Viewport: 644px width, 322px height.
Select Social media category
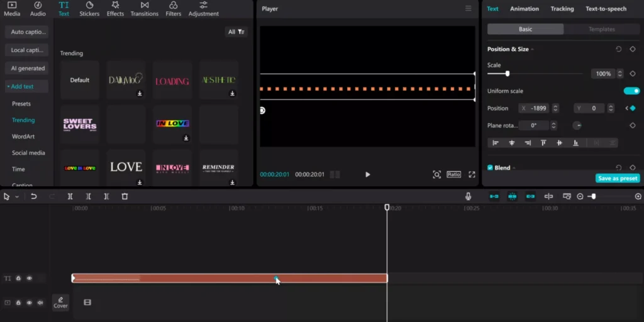(28, 153)
